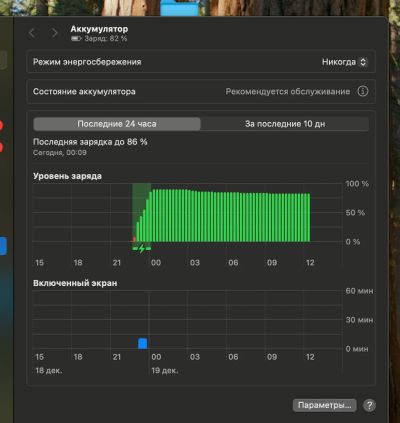Switch to Последние 24 часа tab

(x=117, y=124)
